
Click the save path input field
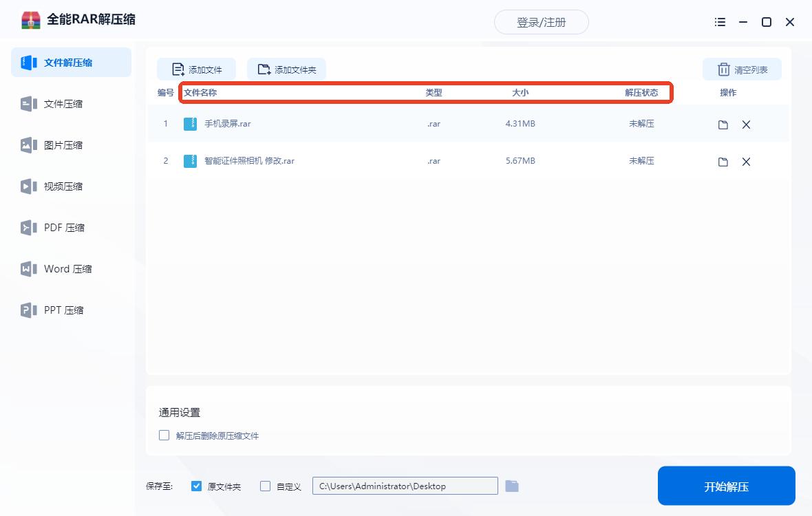(405, 486)
